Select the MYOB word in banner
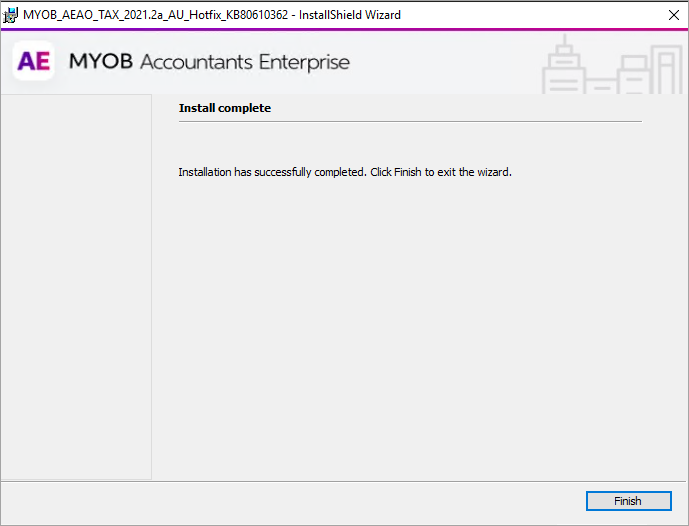689x526 pixels. click(x=100, y=62)
